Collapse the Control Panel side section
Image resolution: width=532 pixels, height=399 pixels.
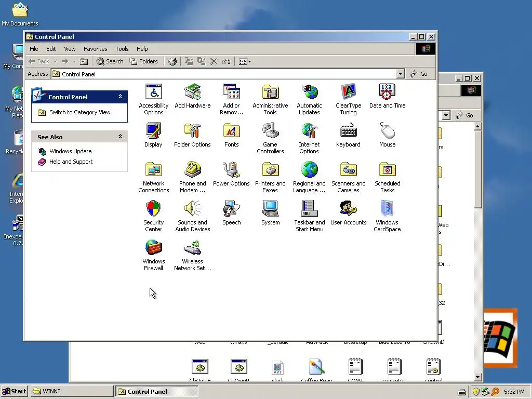pyautogui.click(x=120, y=97)
